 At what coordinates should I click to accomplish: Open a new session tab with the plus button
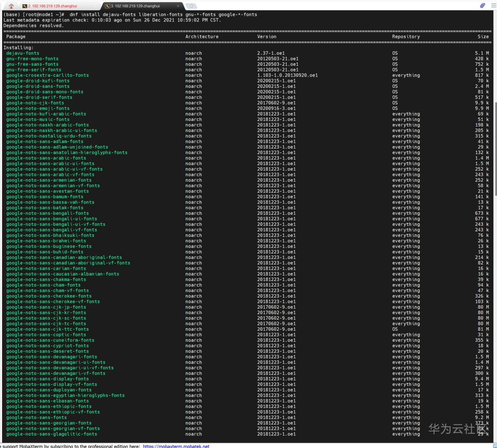coord(191,6)
